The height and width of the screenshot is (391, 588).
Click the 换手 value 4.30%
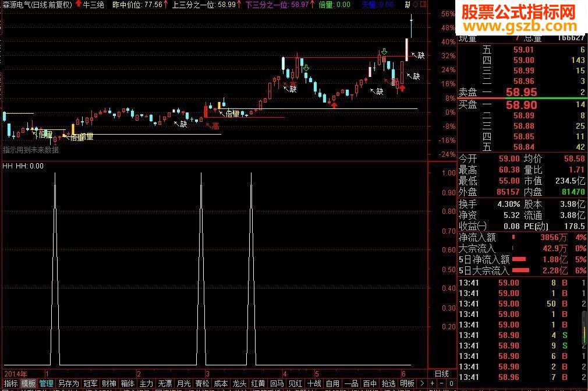point(508,204)
